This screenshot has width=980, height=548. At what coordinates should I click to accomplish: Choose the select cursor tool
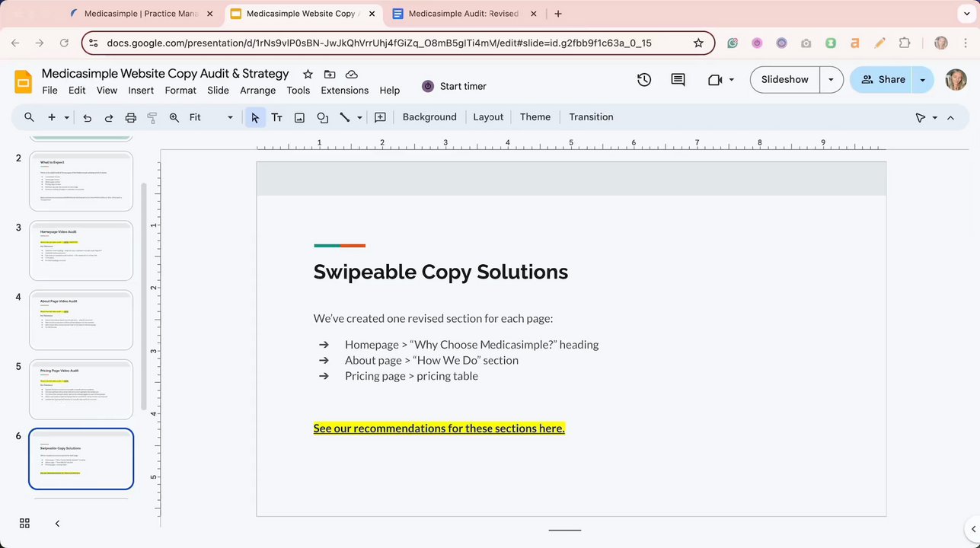point(255,117)
